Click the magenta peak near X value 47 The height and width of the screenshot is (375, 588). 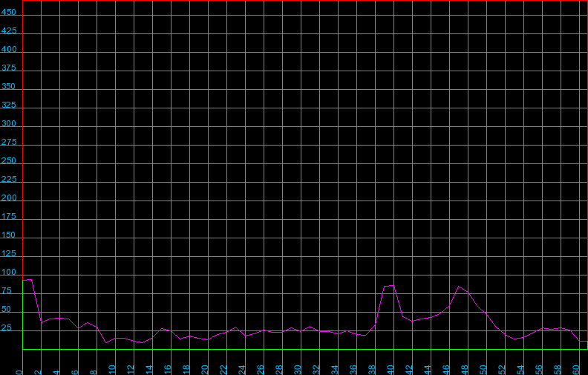[458, 287]
